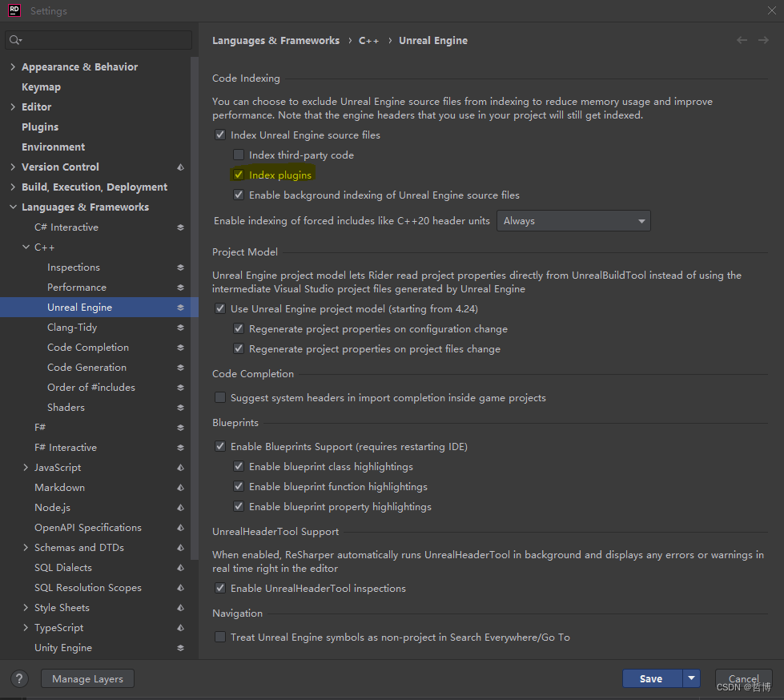Viewport: 784px width, 700px height.
Task: Toggle regenerate properties on project files change
Action: point(239,348)
